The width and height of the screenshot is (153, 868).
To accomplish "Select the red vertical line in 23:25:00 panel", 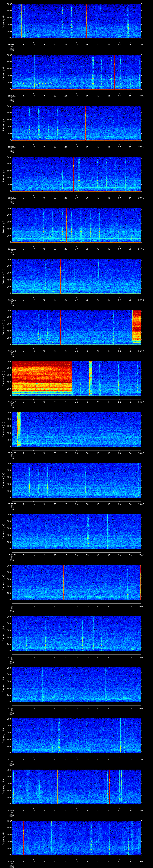I will click(x=138, y=480).
